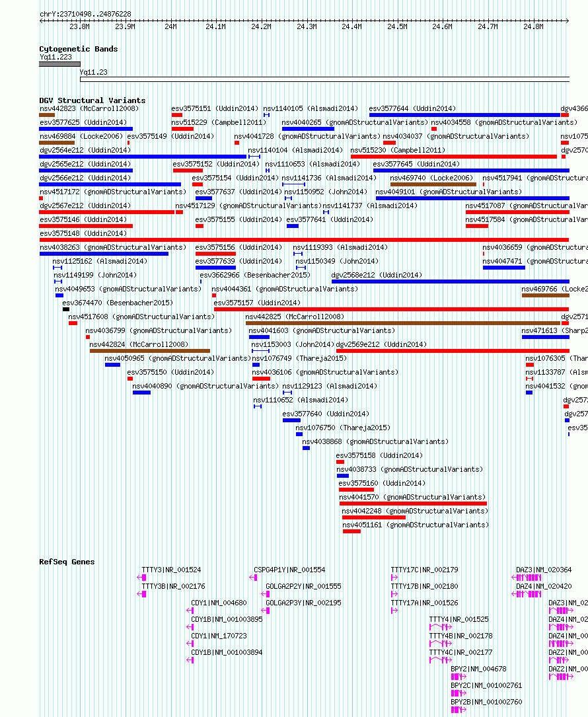Image resolution: width=588 pixels, height=717 pixels.
Task: Click the red dgv2567e212 variant bar
Action: click(107, 212)
